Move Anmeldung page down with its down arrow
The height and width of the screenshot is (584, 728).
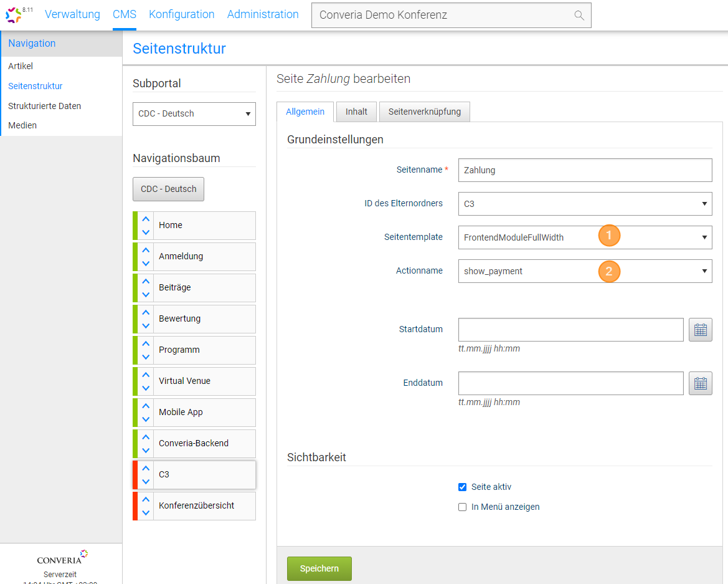pos(146,263)
